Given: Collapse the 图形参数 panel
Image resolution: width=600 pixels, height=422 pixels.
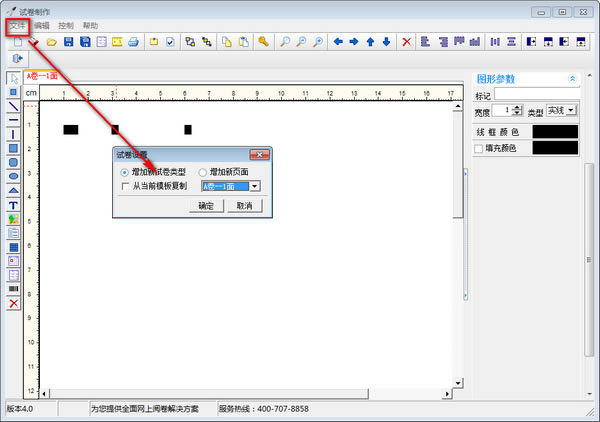Looking at the screenshot, I should pyautogui.click(x=573, y=77).
